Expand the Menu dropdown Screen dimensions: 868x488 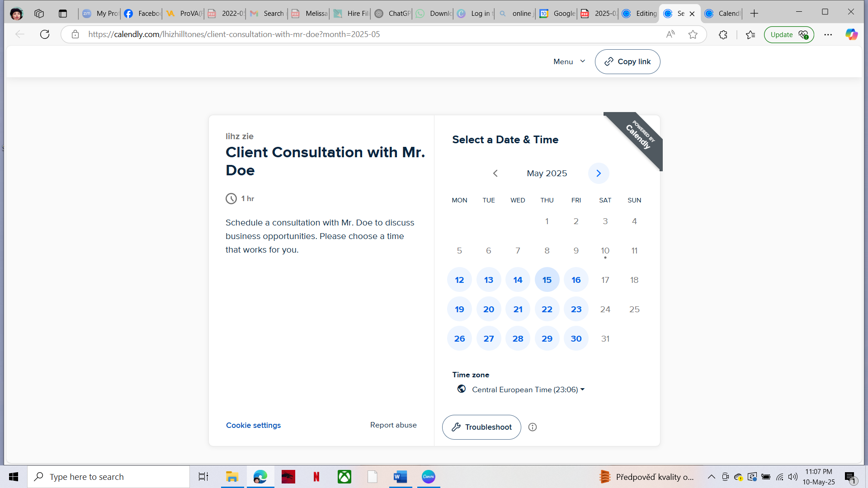(x=569, y=61)
